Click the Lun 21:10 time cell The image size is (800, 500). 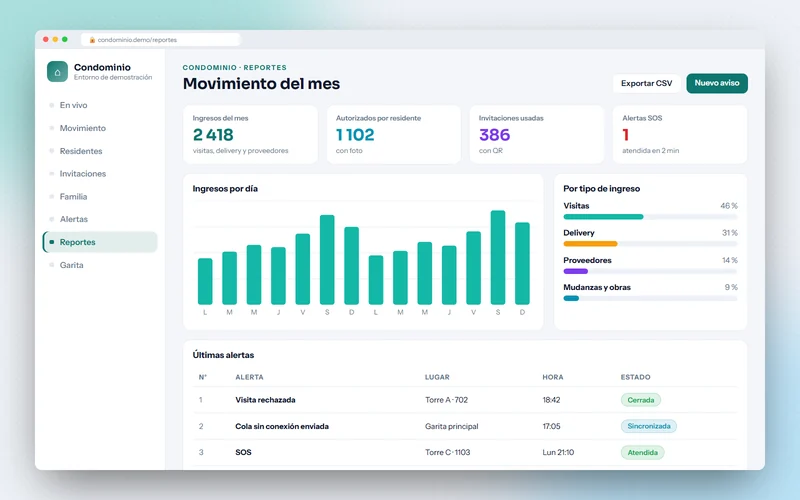point(558,453)
